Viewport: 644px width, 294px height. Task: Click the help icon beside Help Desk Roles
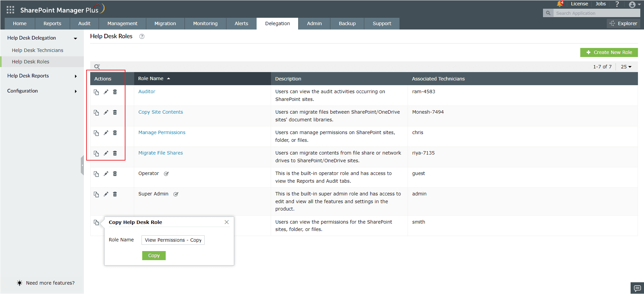142,37
